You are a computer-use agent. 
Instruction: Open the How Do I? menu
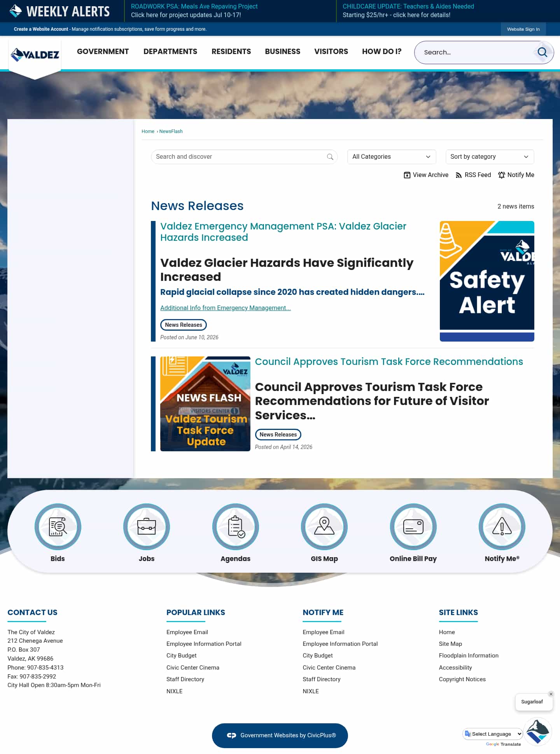(x=381, y=51)
